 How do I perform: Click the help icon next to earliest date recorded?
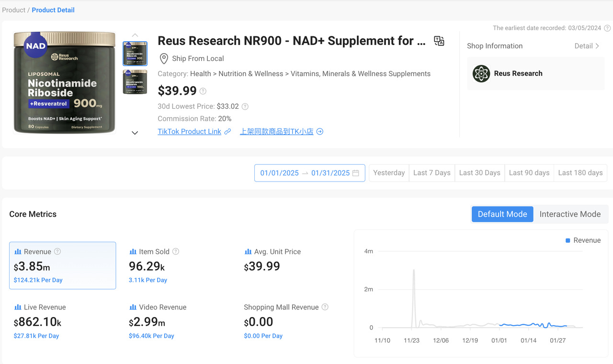click(x=607, y=28)
